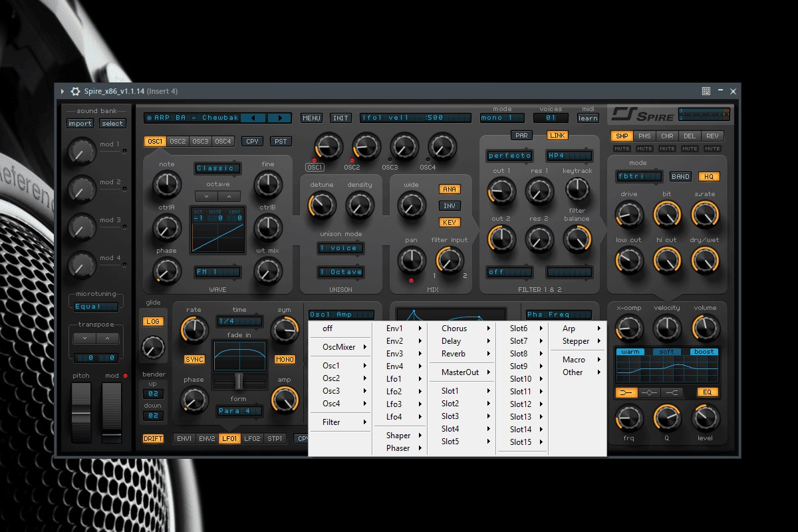798x532 pixels.
Task: Open the FM 1 wave dropdown
Action: (217, 272)
